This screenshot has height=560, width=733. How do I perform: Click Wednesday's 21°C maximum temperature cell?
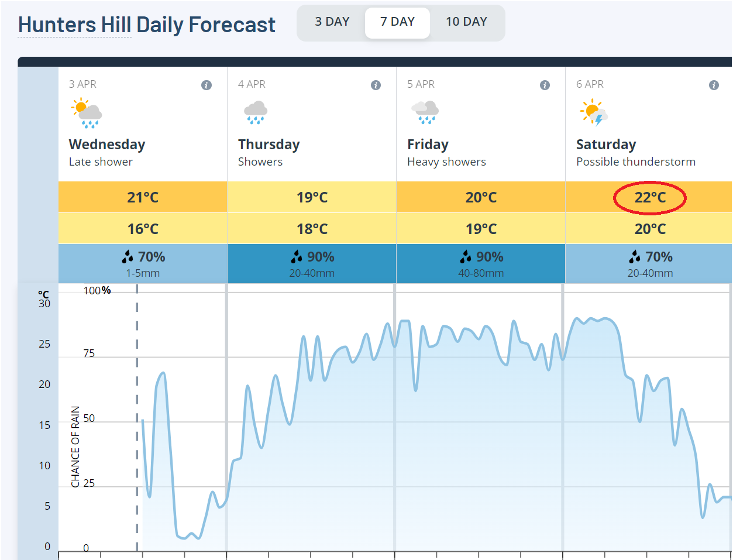(x=143, y=197)
